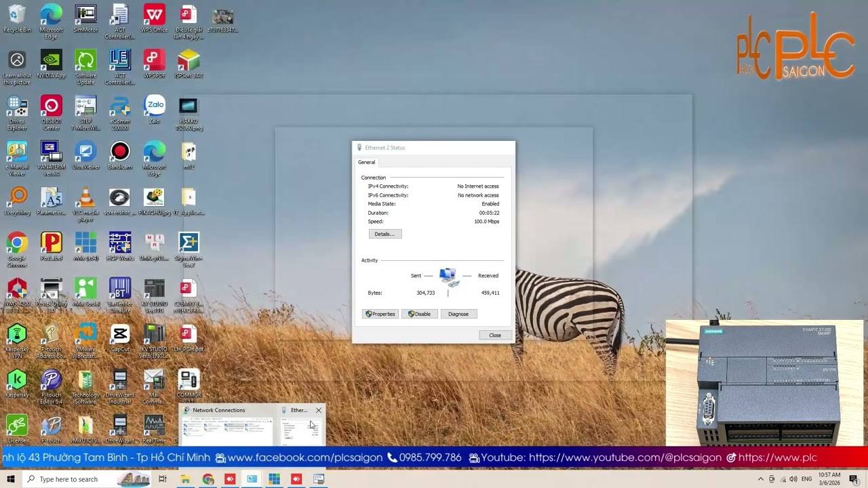Open PIKACHU.jpg image file
This screenshot has width=868, height=488.
pos(154,202)
